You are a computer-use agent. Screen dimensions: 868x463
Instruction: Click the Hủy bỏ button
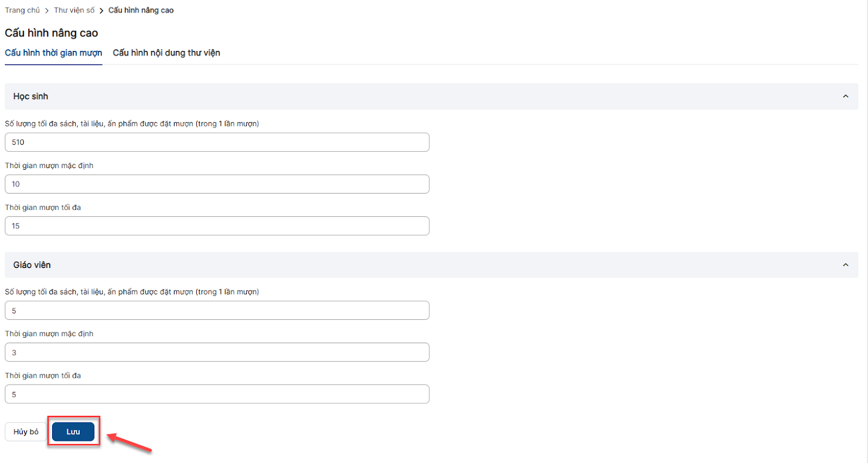pyautogui.click(x=26, y=432)
